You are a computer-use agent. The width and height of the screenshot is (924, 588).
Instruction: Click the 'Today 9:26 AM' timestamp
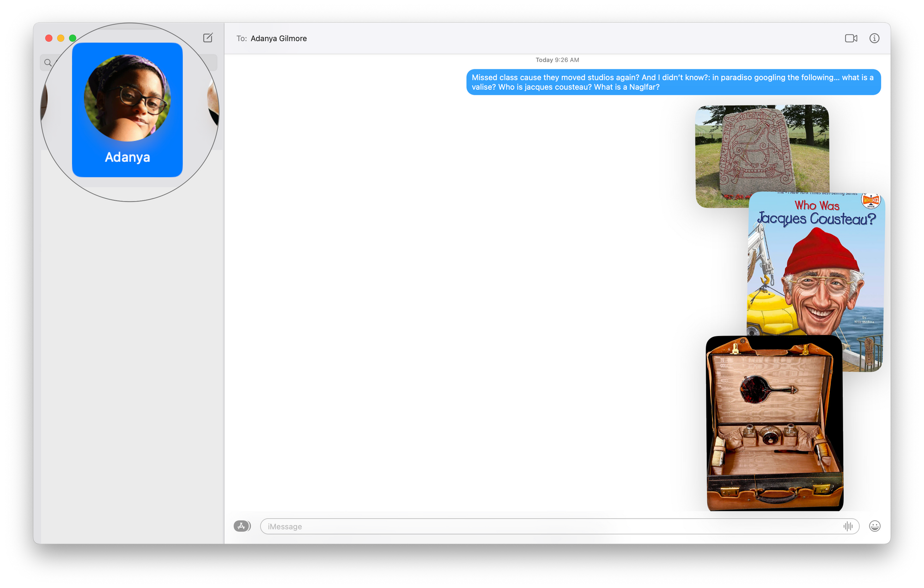tap(557, 60)
